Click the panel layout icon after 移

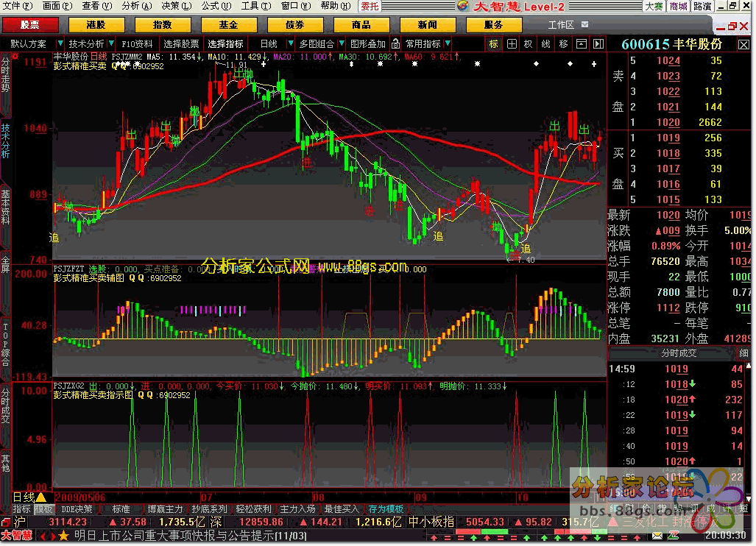(581, 44)
